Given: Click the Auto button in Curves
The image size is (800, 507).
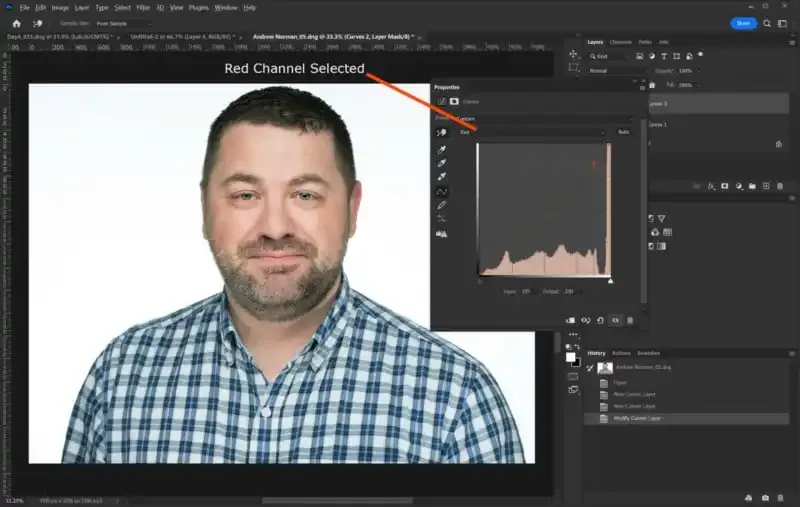Looking at the screenshot, I should (623, 132).
